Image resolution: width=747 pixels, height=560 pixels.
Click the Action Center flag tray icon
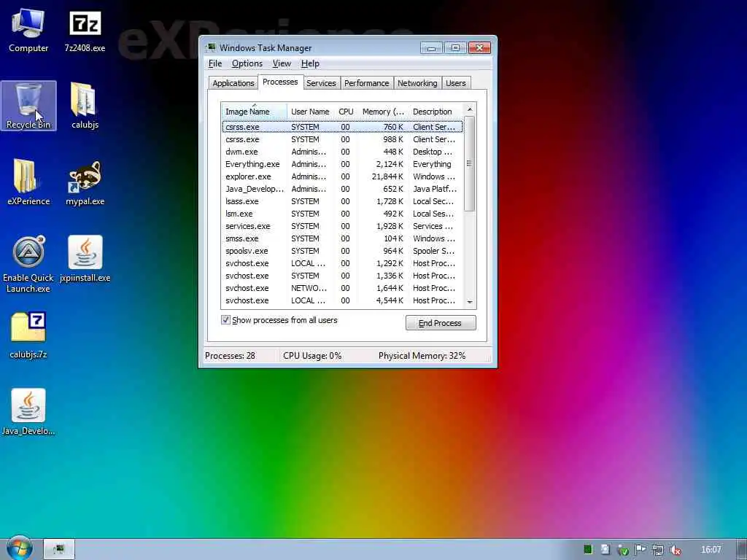[640, 550]
